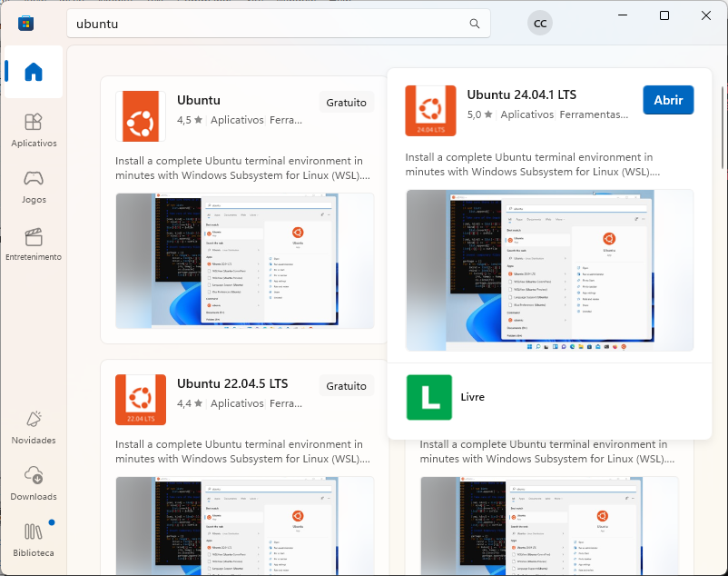Click Gratuito button for Ubuntu 22.04.5 LTS
Viewport: 728px width, 576px height.
346,385
